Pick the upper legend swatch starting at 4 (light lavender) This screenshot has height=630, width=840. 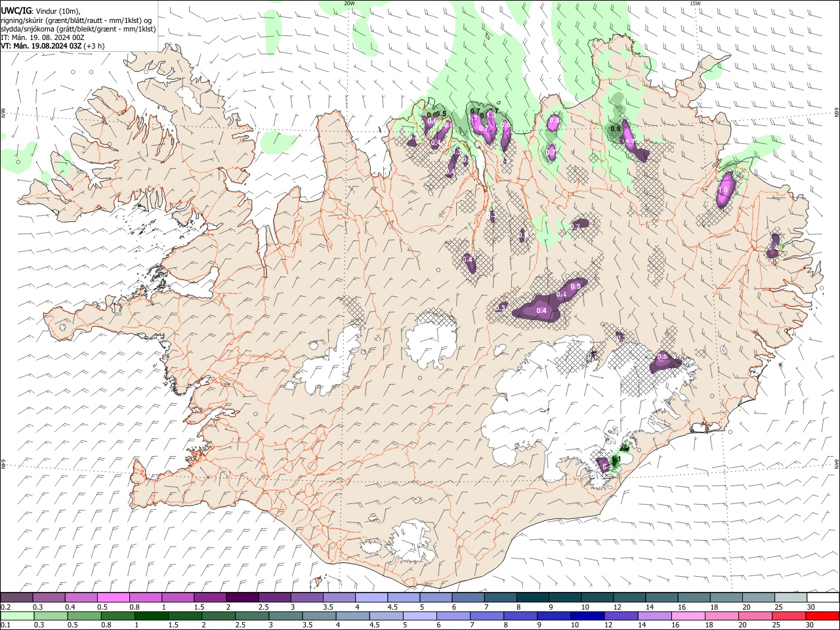click(371, 597)
